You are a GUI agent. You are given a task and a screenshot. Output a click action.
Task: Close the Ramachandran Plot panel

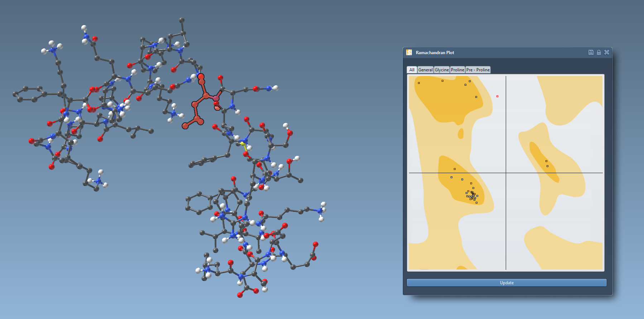(x=606, y=52)
